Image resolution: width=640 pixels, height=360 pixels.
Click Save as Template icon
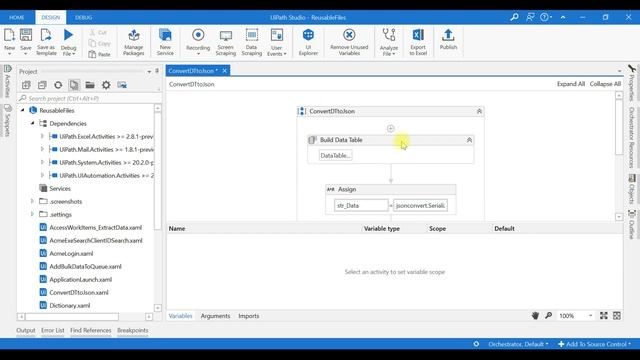point(46,36)
